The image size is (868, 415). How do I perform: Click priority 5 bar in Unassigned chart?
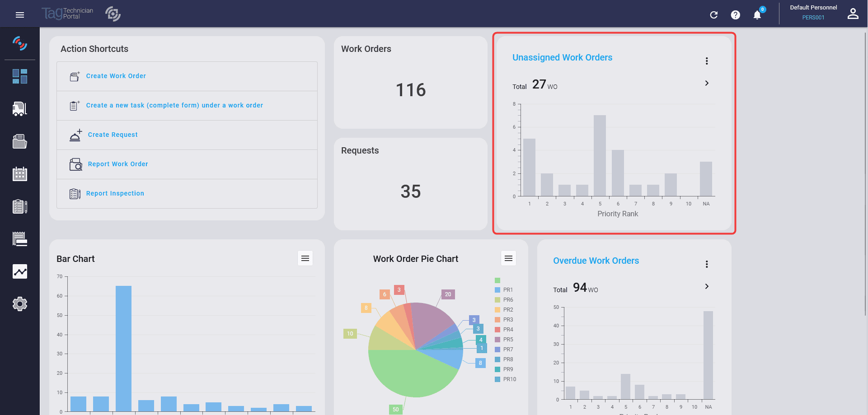[600, 155]
